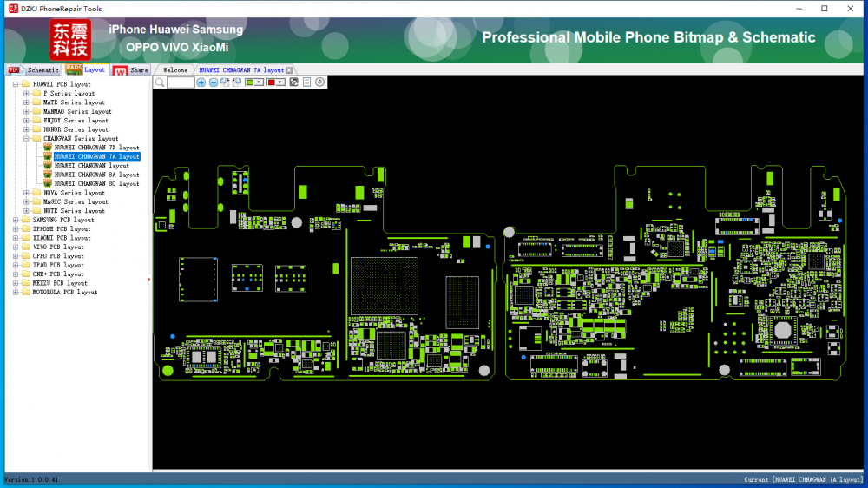The width and height of the screenshot is (868, 488).
Task: Select the XIAOMI PCB layout folder
Action: point(61,238)
